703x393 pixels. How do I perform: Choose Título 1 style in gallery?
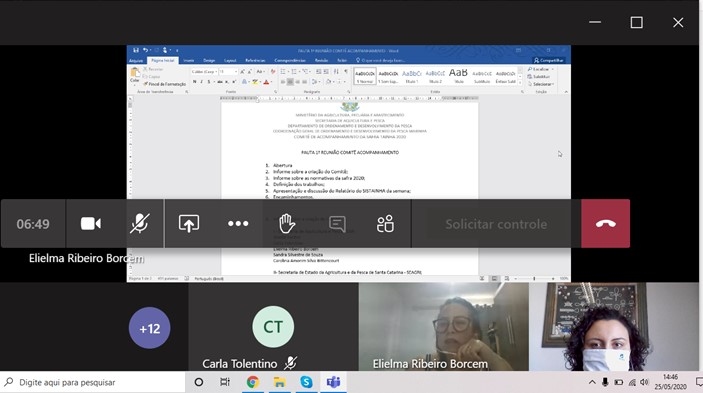[x=412, y=76]
